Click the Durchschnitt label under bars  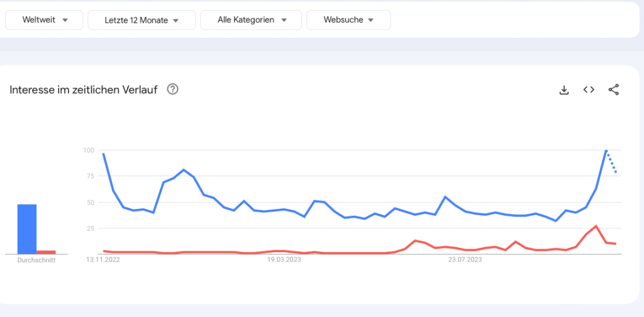36,260
